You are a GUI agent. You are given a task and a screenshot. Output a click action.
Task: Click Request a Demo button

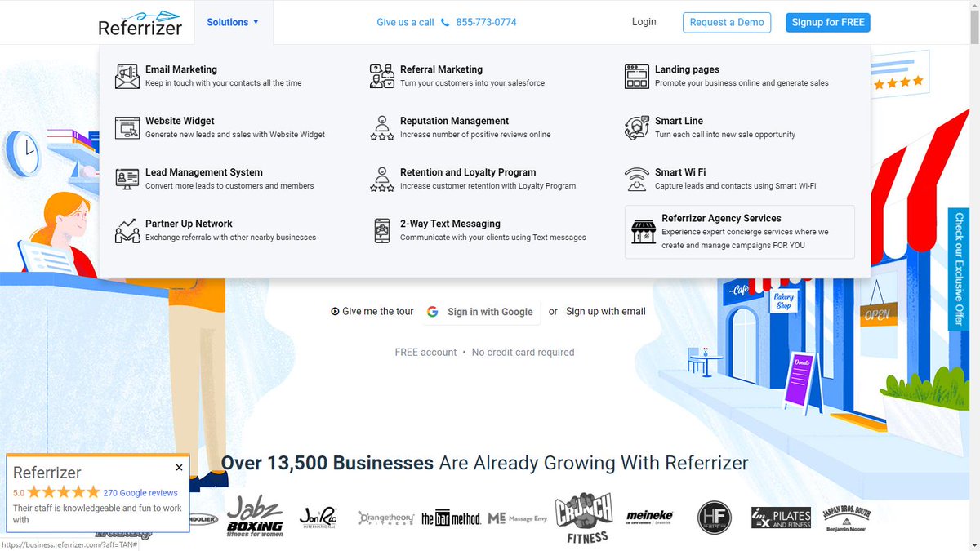[727, 22]
